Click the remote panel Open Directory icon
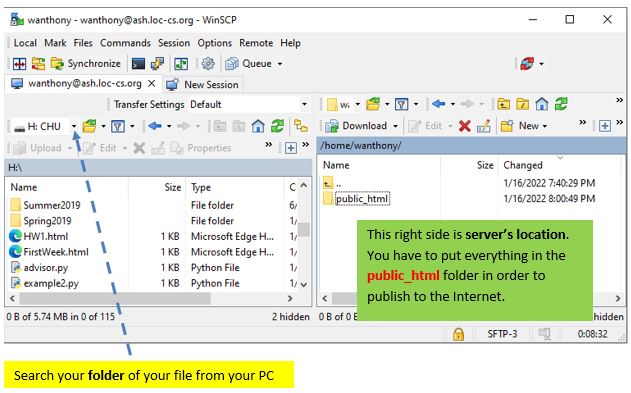This screenshot has width=631, height=393. click(x=373, y=104)
